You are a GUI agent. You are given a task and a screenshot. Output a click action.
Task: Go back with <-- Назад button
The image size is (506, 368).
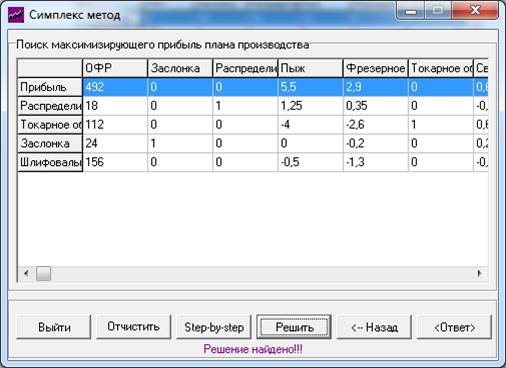tap(374, 327)
